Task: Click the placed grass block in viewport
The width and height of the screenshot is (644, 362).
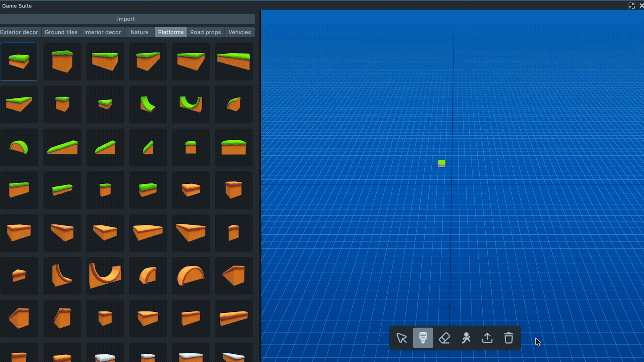Action: [x=442, y=163]
